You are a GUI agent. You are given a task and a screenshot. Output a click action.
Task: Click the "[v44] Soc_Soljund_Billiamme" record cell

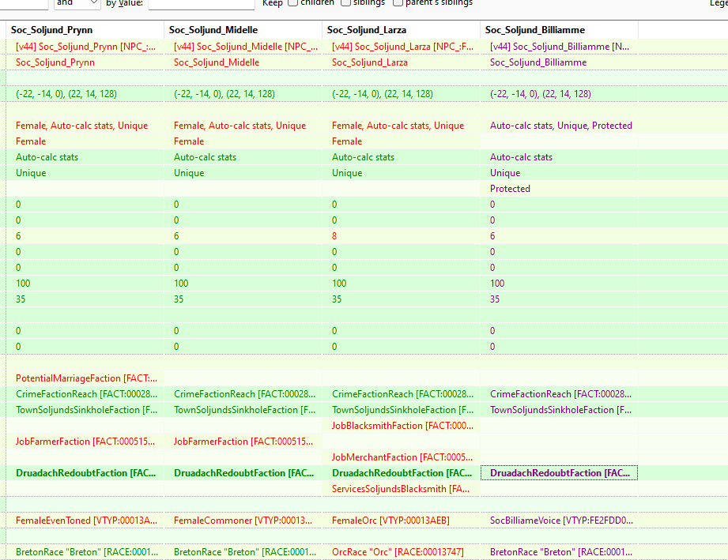(559, 47)
